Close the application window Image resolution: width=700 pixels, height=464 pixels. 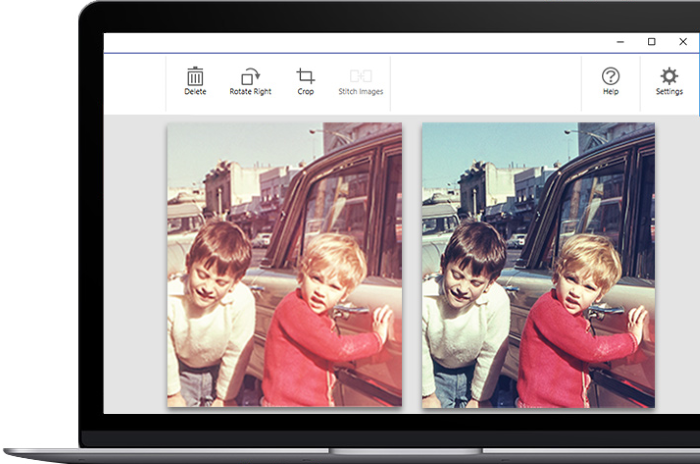click(x=683, y=42)
